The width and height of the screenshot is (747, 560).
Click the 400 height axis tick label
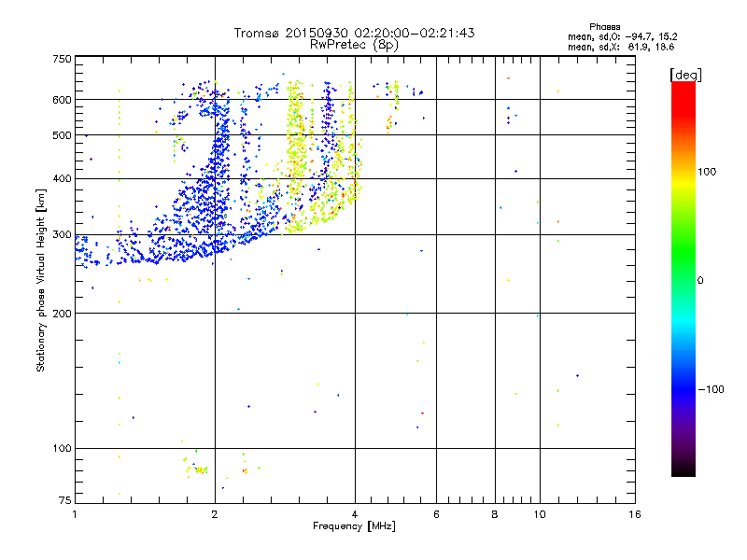coord(63,179)
